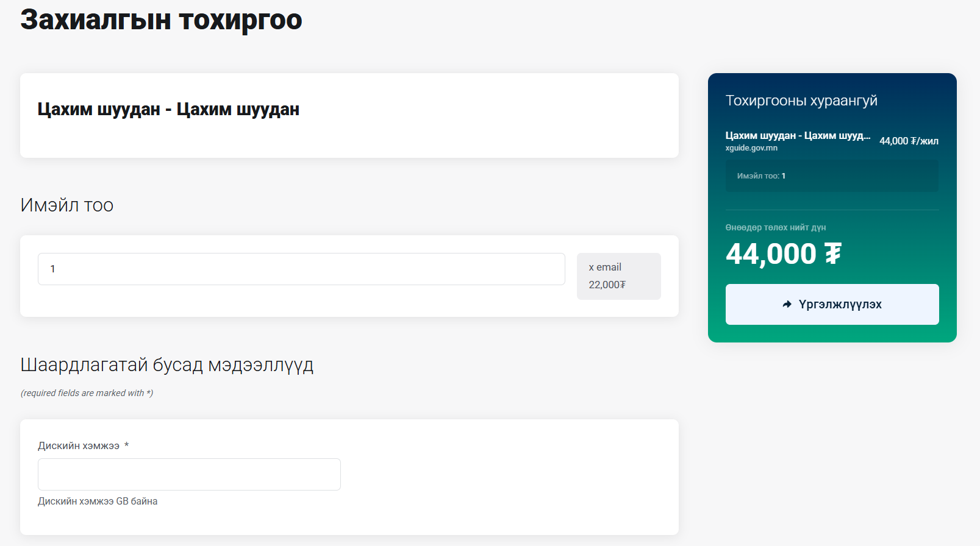The width and height of the screenshot is (980, 546).
Task: Click the large 44,000 ₮ total amount
Action: 784,254
